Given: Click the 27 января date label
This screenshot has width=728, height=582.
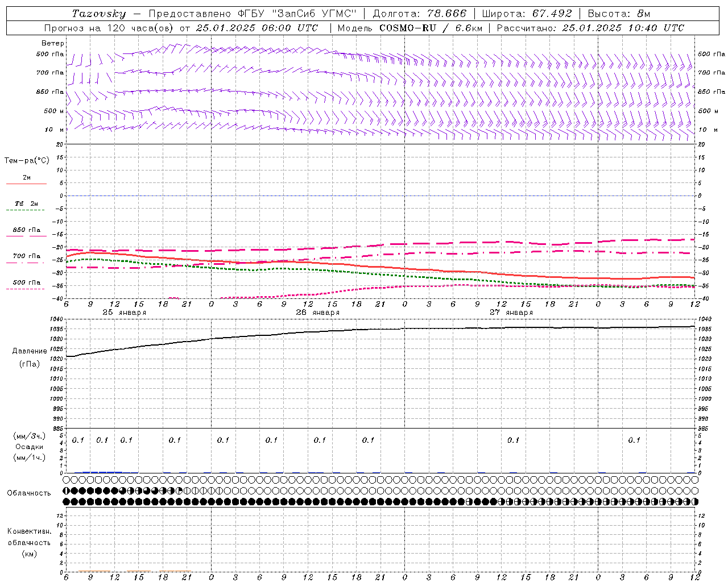Looking at the screenshot, I should [511, 313].
